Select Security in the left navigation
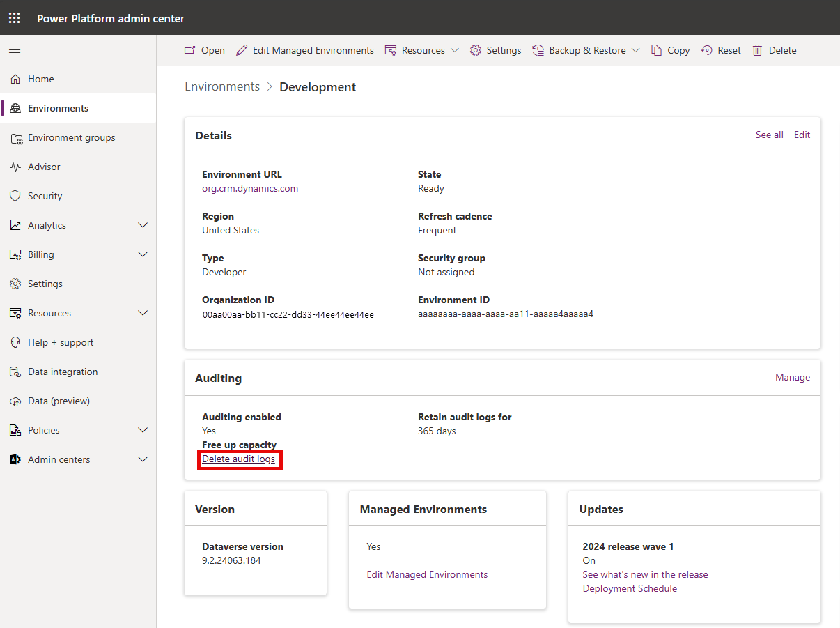Image resolution: width=840 pixels, height=628 pixels. 45,197
